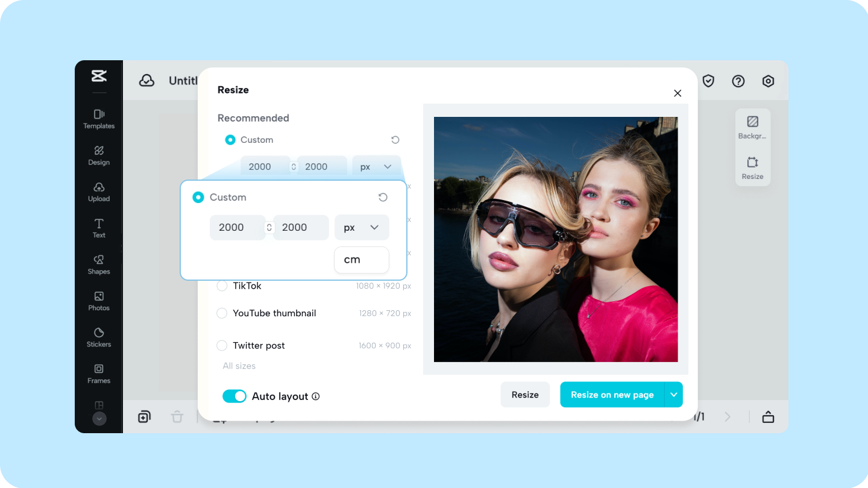The image size is (868, 488).
Task: Open the Stickers panel
Action: [x=99, y=337]
